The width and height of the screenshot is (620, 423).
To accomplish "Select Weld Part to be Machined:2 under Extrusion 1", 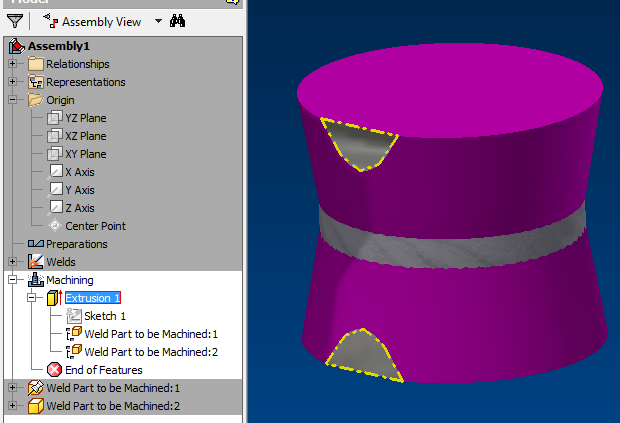I will tap(151, 352).
